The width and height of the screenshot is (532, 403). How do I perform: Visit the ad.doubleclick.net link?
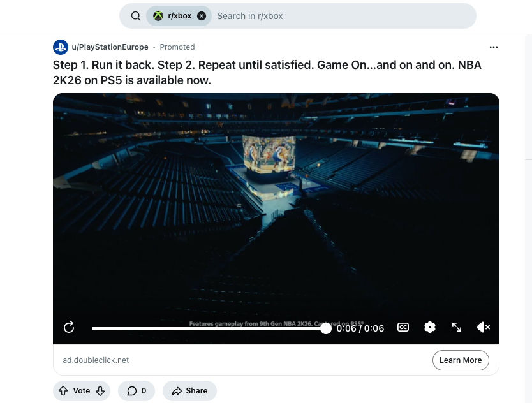point(96,360)
